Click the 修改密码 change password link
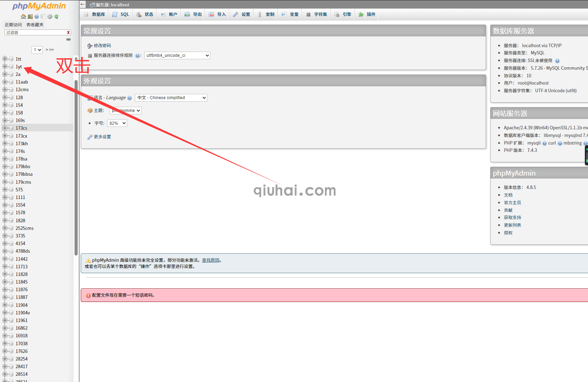This screenshot has height=382, width=588. [102, 46]
